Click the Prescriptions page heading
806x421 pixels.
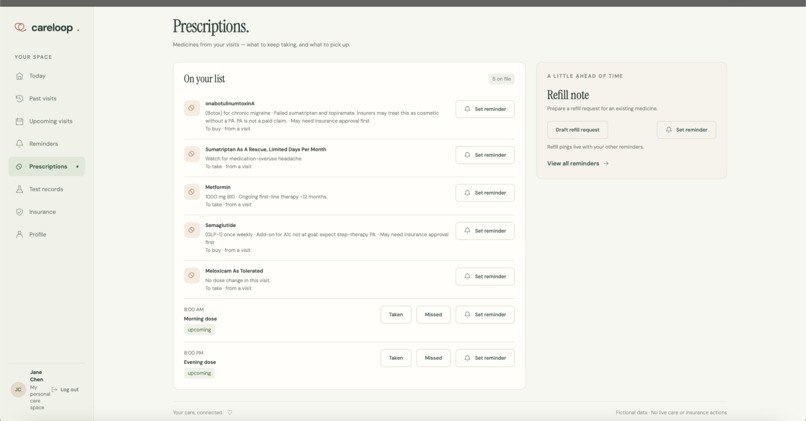(211, 26)
